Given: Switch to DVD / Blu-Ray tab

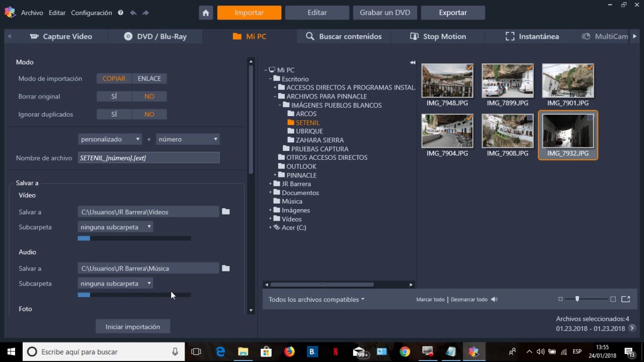Looking at the screenshot, I should (x=155, y=36).
